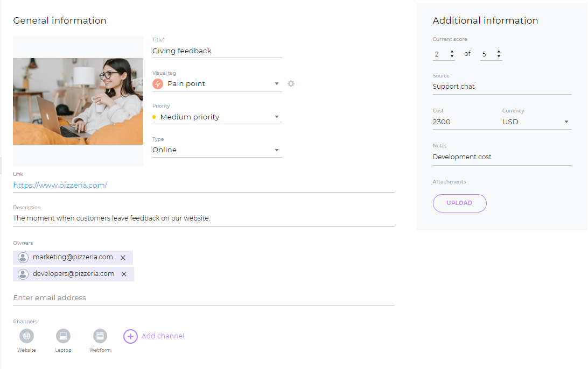Select the Website channel icon
This screenshot has width=588, height=369.
(26, 336)
